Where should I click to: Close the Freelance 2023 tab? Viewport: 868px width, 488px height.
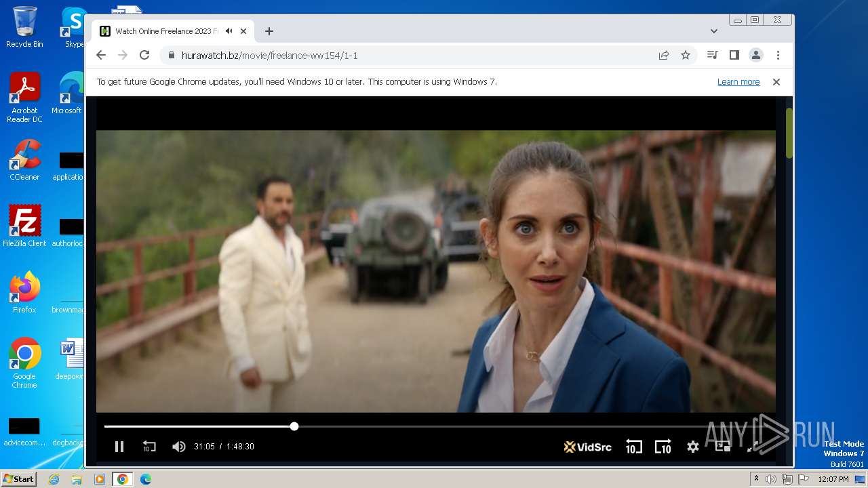point(243,31)
